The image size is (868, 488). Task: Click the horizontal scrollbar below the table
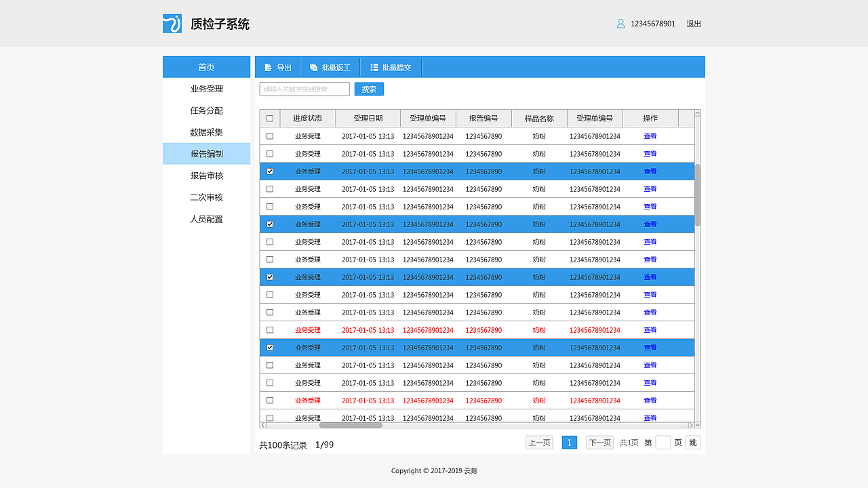click(x=351, y=426)
